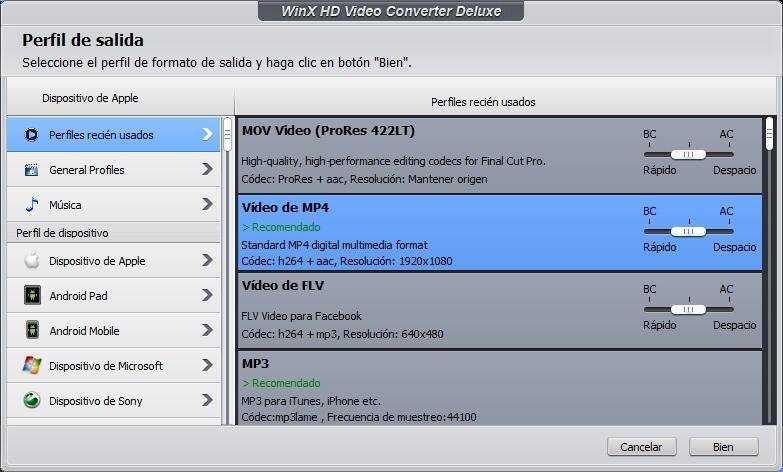Open General Profiles category

[x=113, y=169]
